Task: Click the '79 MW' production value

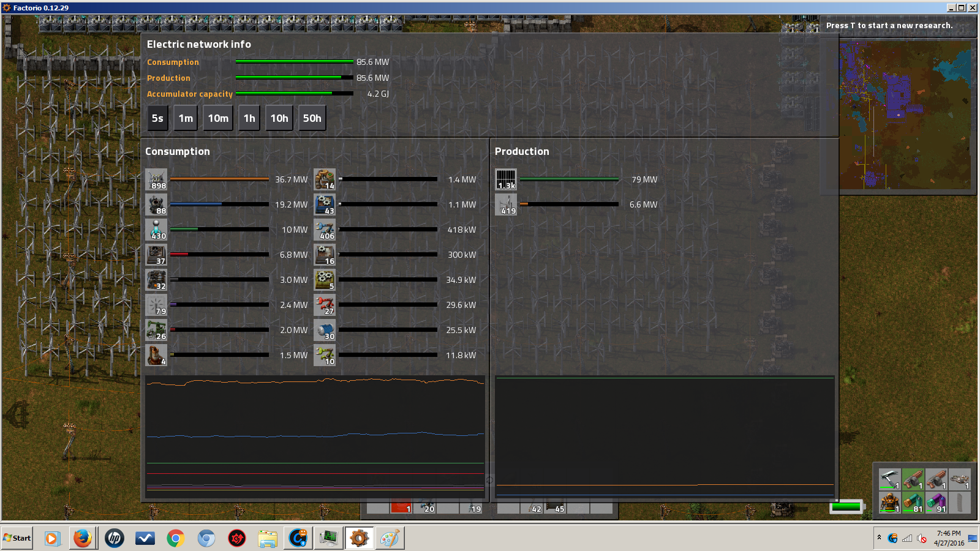Action: coord(644,179)
